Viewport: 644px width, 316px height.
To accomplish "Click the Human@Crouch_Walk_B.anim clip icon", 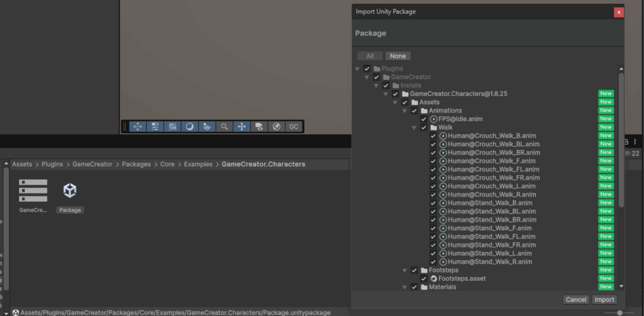I will (x=443, y=136).
